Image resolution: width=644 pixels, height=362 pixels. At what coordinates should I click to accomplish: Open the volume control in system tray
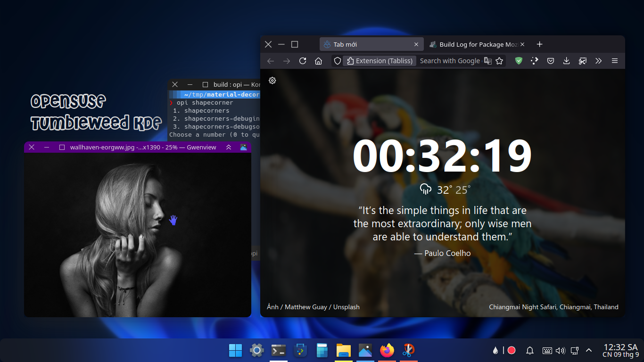click(x=561, y=350)
